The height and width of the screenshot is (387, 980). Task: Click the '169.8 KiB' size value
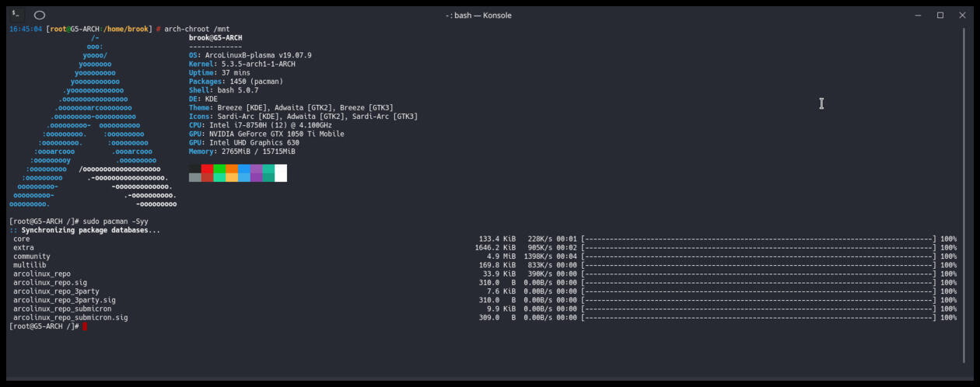(497, 265)
